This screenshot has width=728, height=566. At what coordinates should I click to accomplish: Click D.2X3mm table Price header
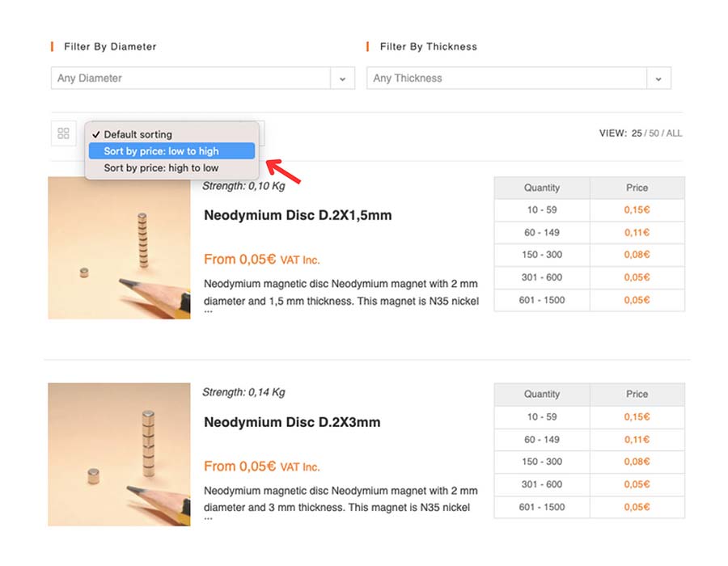[x=637, y=395]
